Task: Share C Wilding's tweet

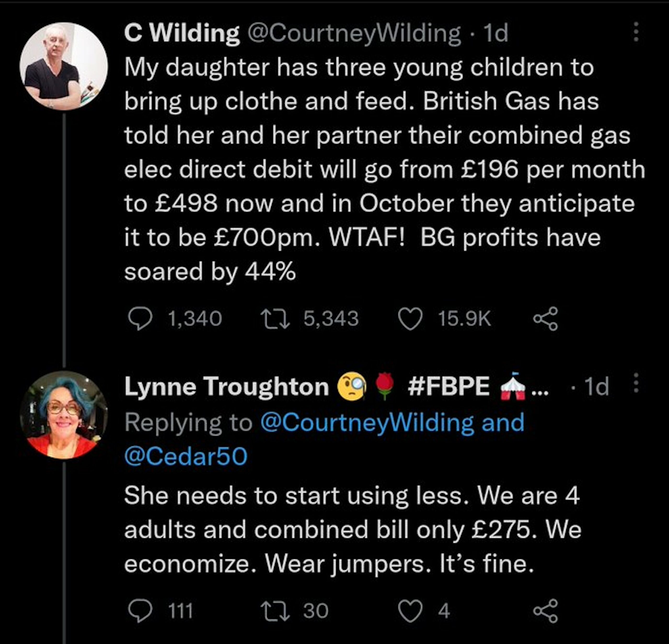Action: [x=545, y=319]
